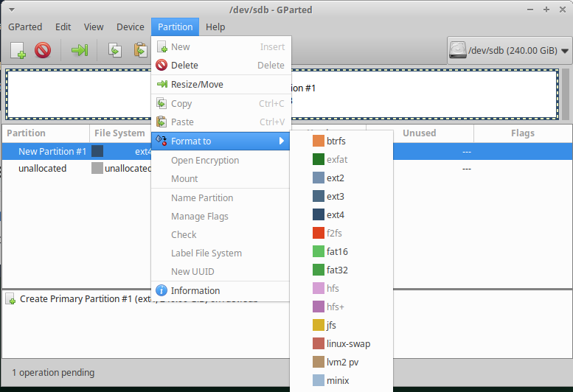
Task: Open the Edit menu
Action: pos(63,27)
